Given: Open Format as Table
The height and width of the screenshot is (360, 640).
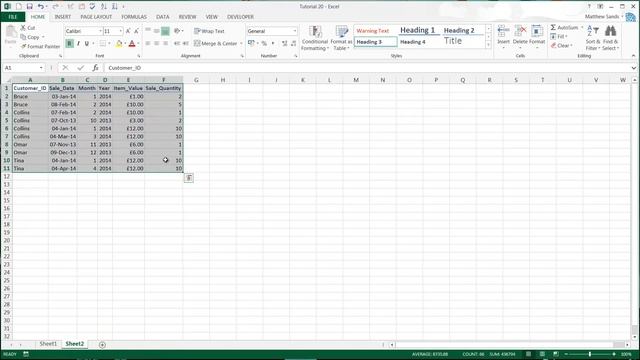Looking at the screenshot, I should pos(341,38).
